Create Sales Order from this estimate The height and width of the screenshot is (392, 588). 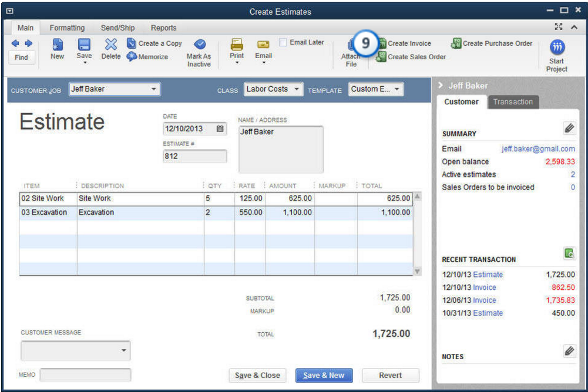411,57
